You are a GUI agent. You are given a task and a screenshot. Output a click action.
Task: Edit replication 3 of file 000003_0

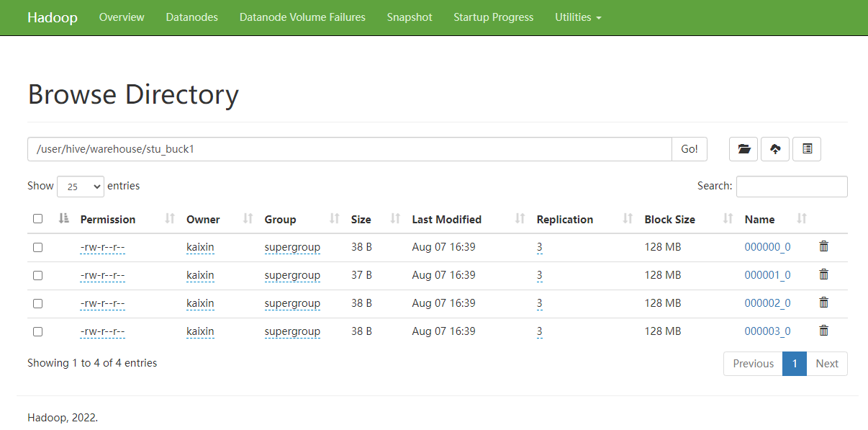[x=540, y=331]
